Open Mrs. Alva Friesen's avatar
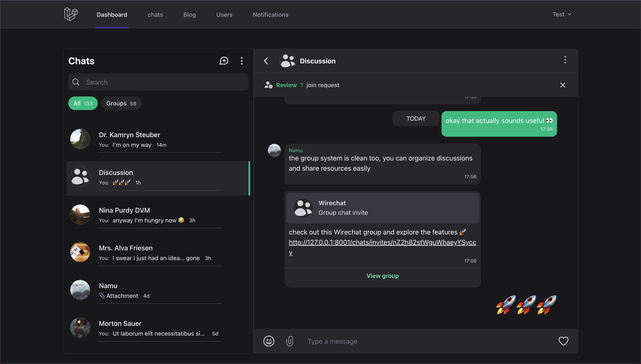 (80, 252)
